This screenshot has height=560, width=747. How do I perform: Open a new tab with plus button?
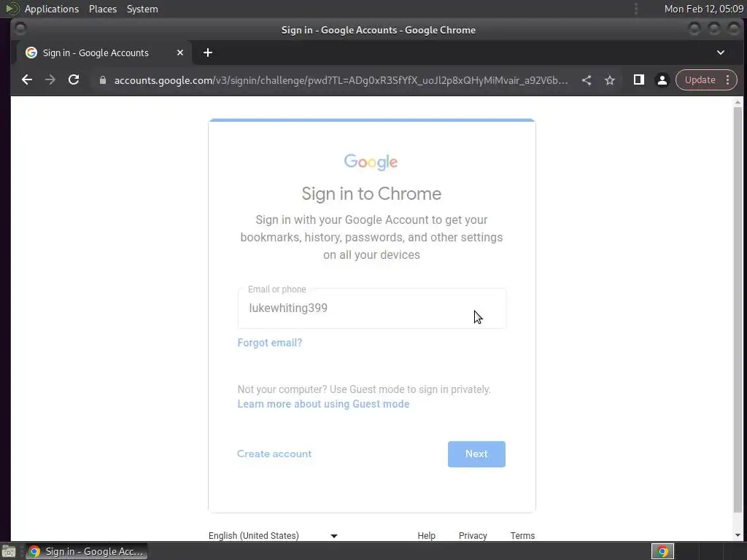(x=208, y=52)
